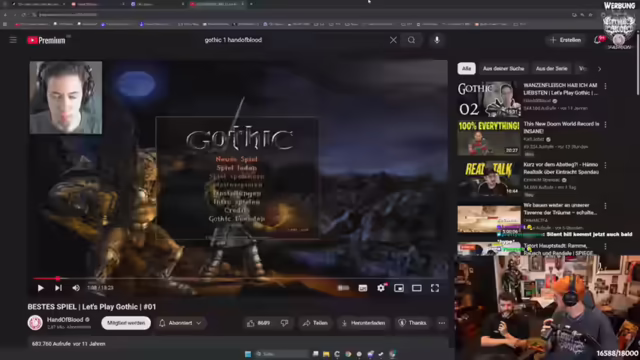This screenshot has width=640, height=360.
Task: Click the search magnifier button
Action: pos(411,40)
